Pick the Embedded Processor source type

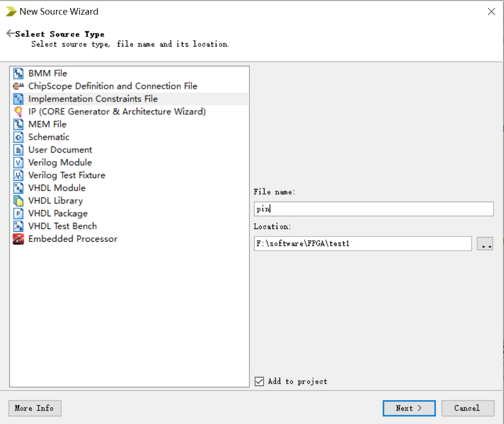click(x=73, y=239)
